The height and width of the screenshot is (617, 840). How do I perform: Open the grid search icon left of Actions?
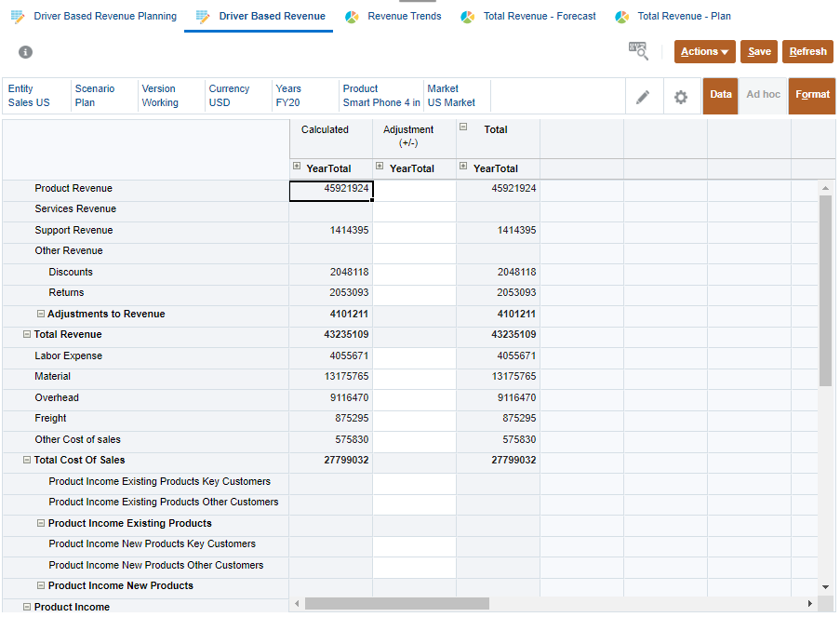pos(637,52)
